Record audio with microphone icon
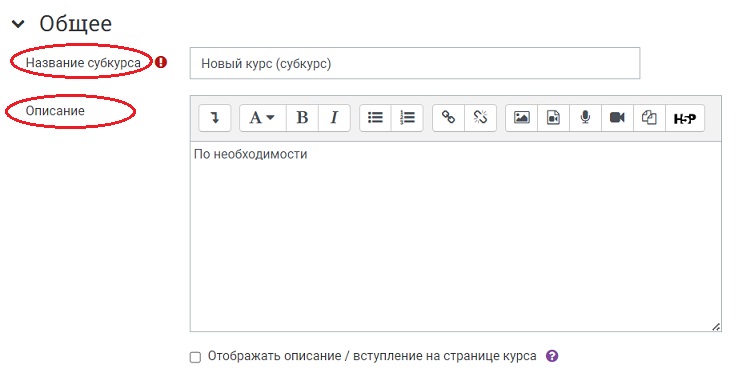The width and height of the screenshot is (742, 385). 585,117
